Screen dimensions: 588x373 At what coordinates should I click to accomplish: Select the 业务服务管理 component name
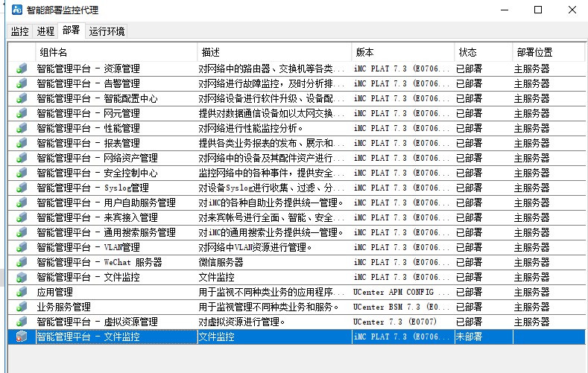pyautogui.click(x=64, y=307)
